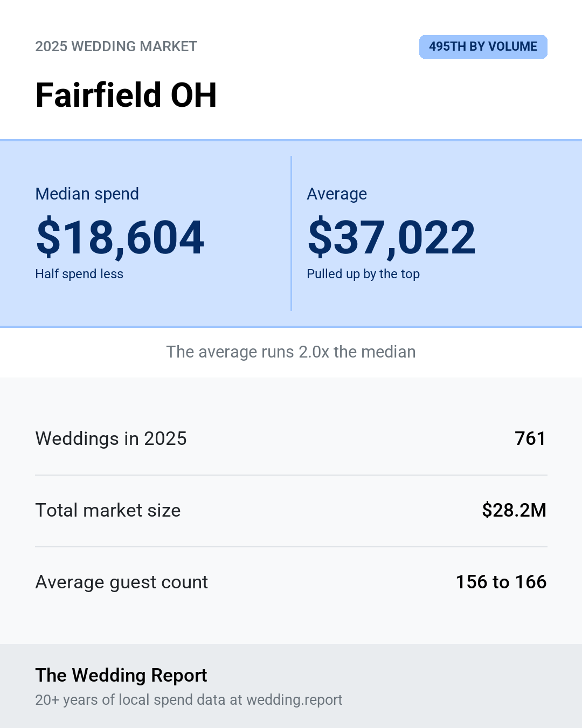Select the 761 weddings value

click(530, 438)
